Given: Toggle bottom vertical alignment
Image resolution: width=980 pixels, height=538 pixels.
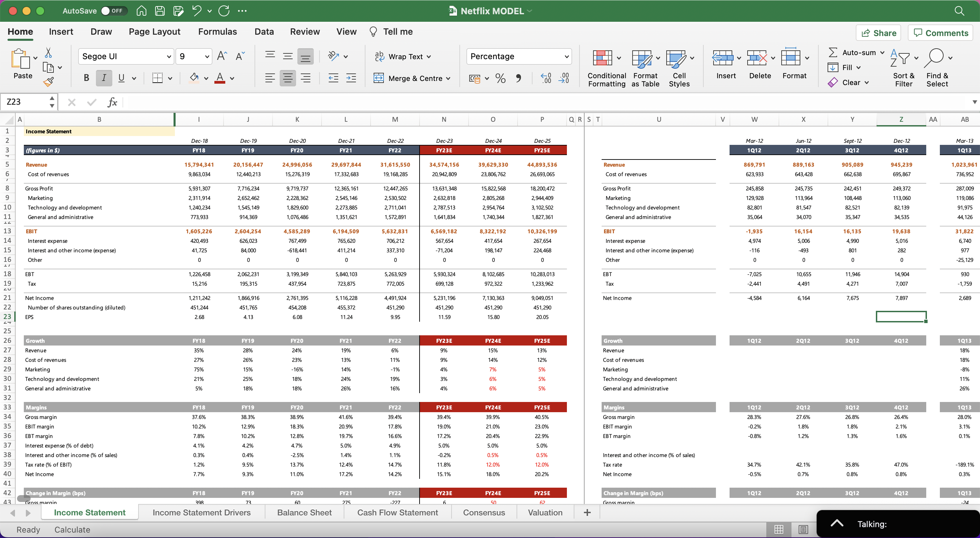Looking at the screenshot, I should click(306, 56).
